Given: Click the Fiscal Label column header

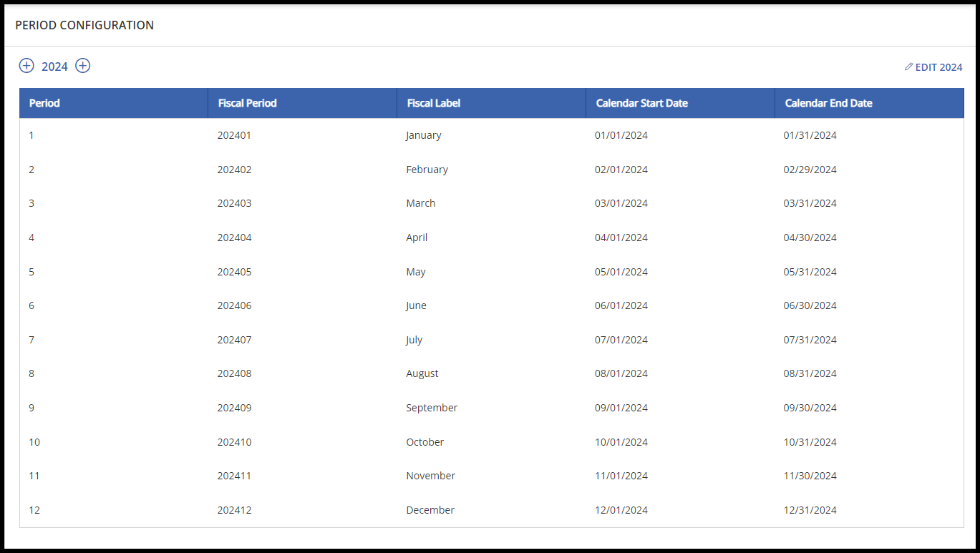Looking at the screenshot, I should 433,103.
